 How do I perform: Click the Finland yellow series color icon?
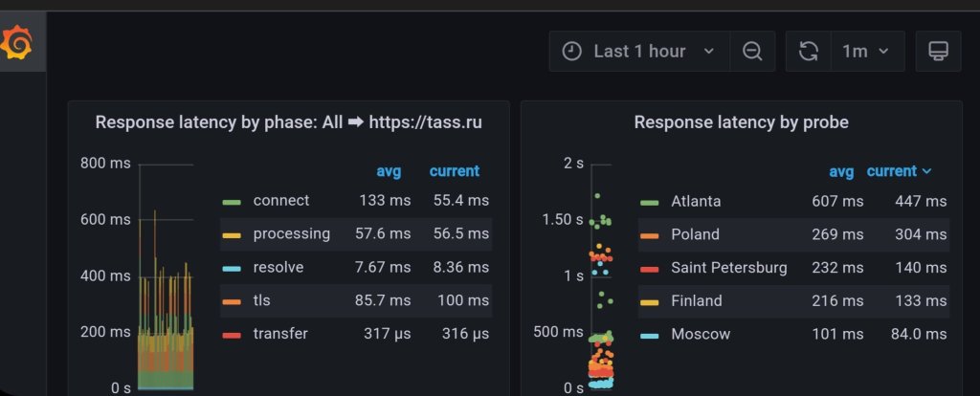(x=650, y=301)
